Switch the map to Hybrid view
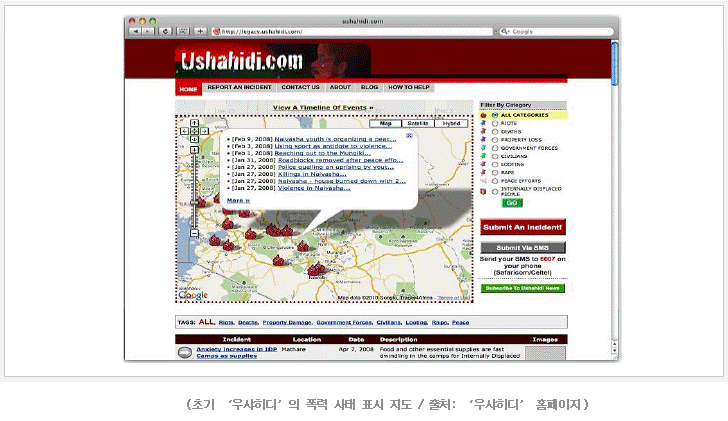The height and width of the screenshot is (421, 728). coord(451,123)
